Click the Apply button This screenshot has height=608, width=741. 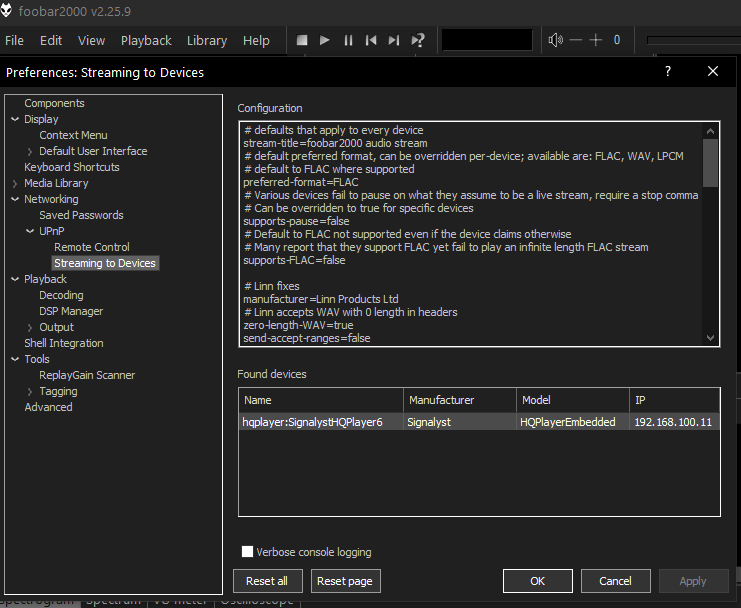[693, 581]
